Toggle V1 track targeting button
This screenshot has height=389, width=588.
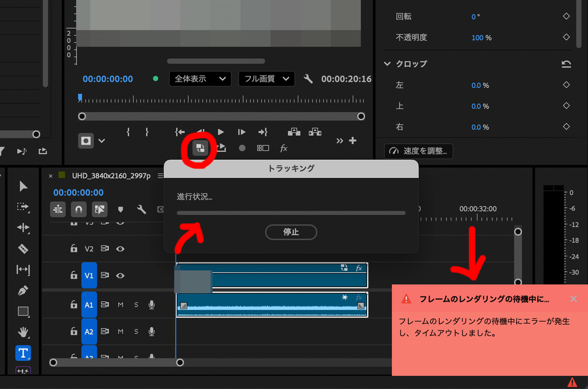89,275
